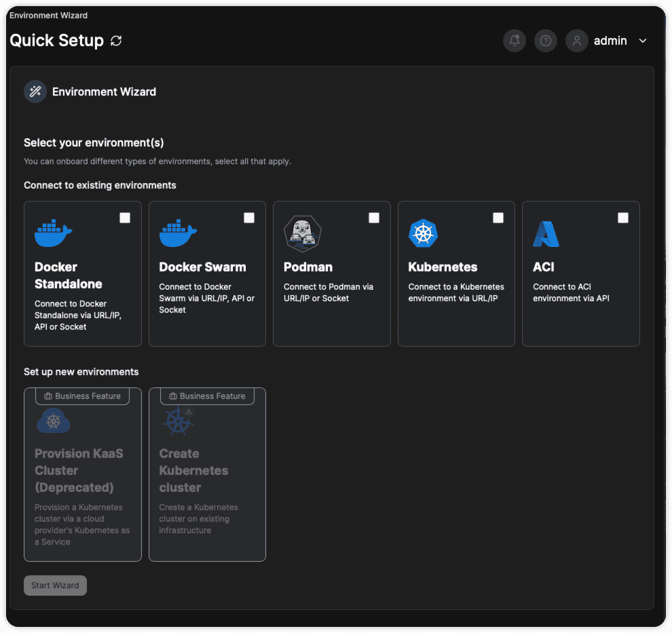Select the Kubernetes checkbox

point(498,218)
